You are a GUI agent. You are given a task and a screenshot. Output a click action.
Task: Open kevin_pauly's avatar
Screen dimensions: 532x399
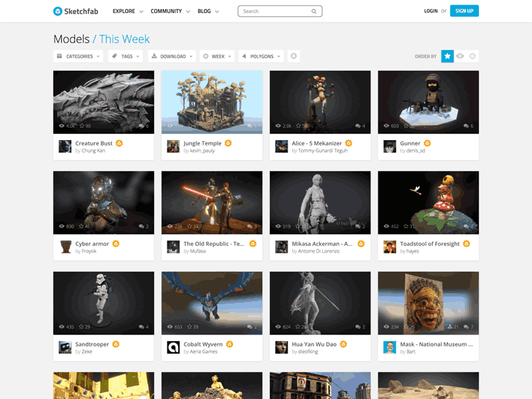click(x=173, y=146)
